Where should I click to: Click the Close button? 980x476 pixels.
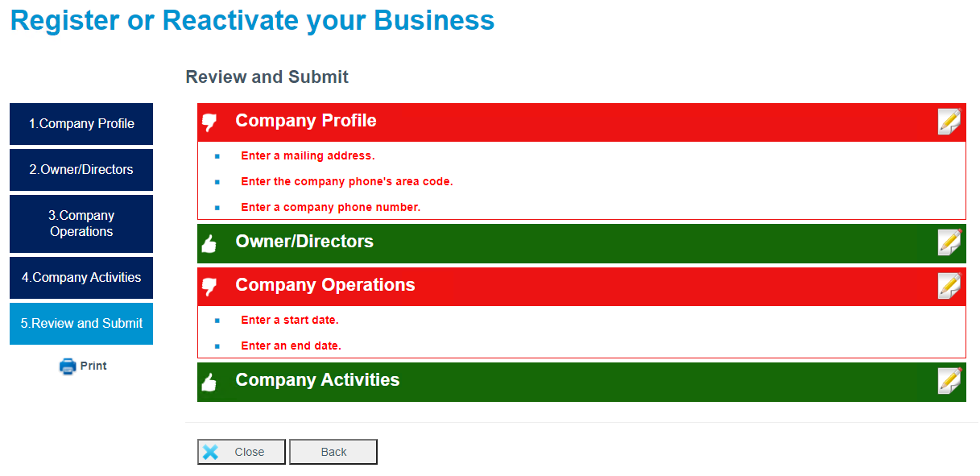point(242,452)
